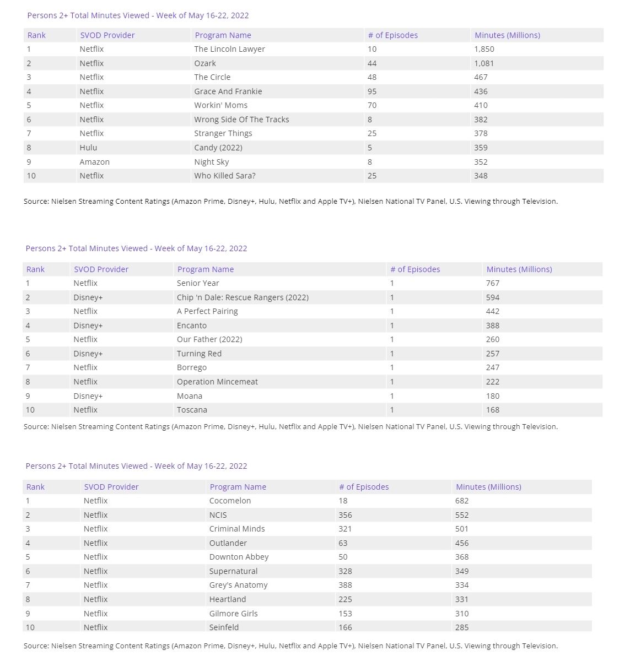Screen dimensions: 630x672
Task: Click Minutes (Millions) header above the 767 value
Action: (519, 269)
